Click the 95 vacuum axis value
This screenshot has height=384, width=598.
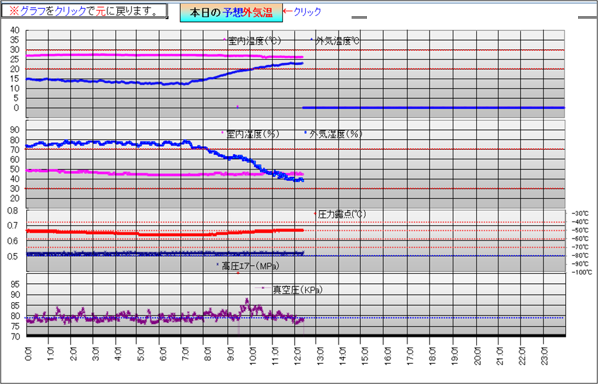coord(15,284)
